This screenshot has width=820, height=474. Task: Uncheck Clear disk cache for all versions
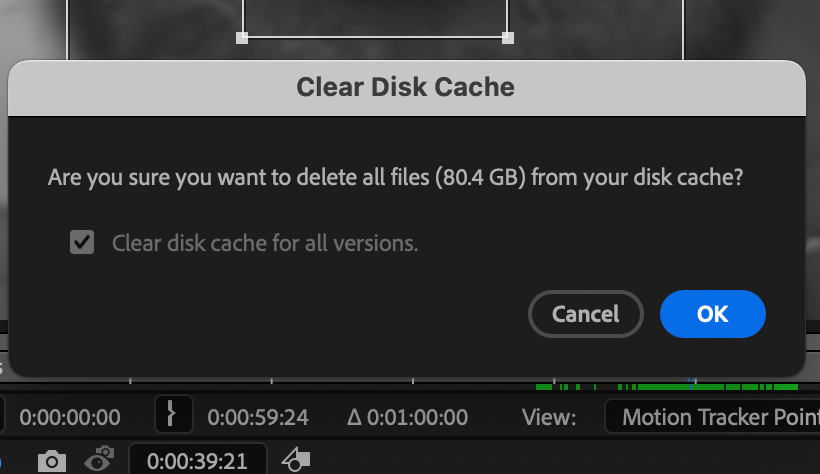click(x=82, y=242)
